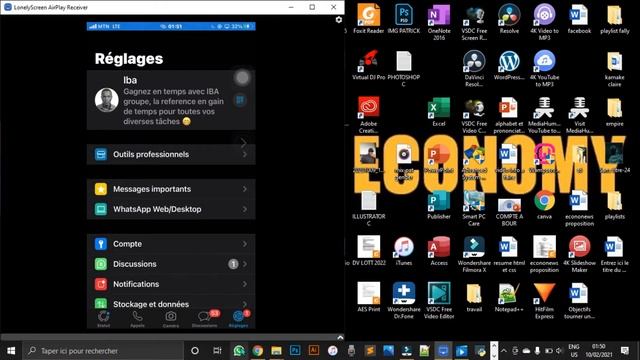Expand LonelyScreen bottom panel arrow
The width and height of the screenshot is (640, 360).
340,338
